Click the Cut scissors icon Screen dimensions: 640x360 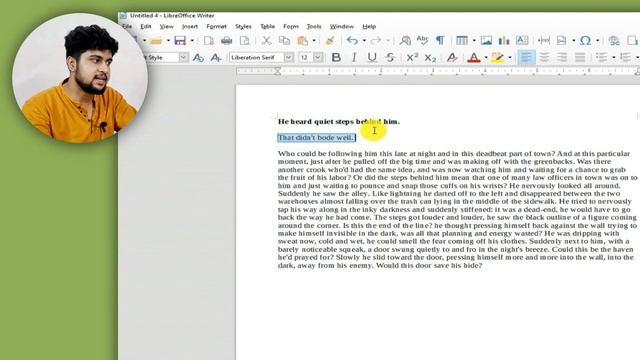click(x=266, y=40)
